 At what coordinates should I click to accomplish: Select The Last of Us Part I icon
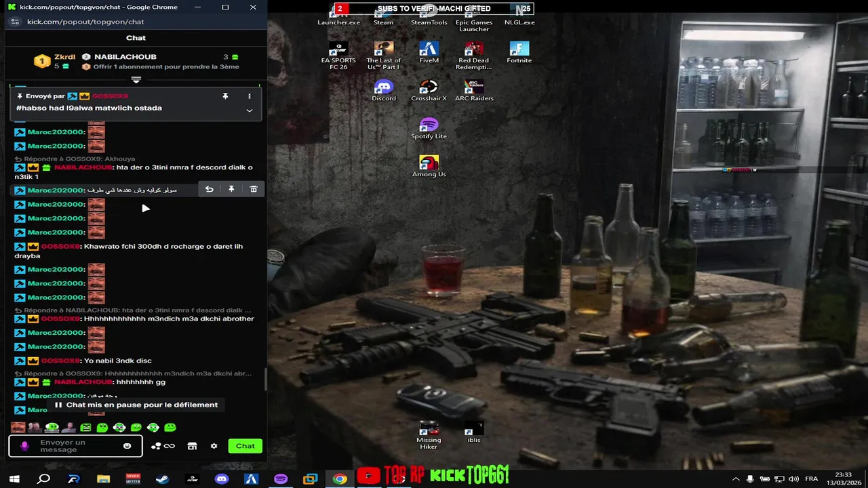(383, 56)
